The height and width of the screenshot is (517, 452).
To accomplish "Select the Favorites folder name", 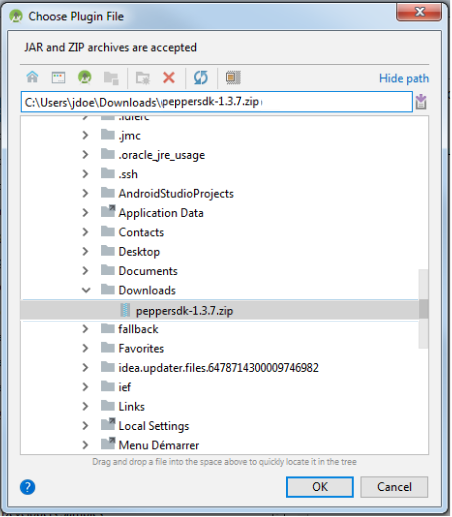I will (141, 348).
